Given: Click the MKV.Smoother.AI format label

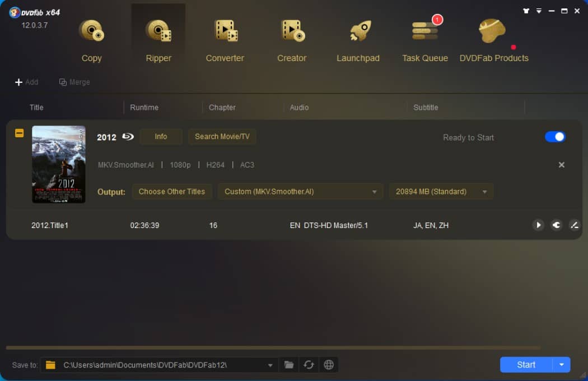Looking at the screenshot, I should tap(125, 165).
